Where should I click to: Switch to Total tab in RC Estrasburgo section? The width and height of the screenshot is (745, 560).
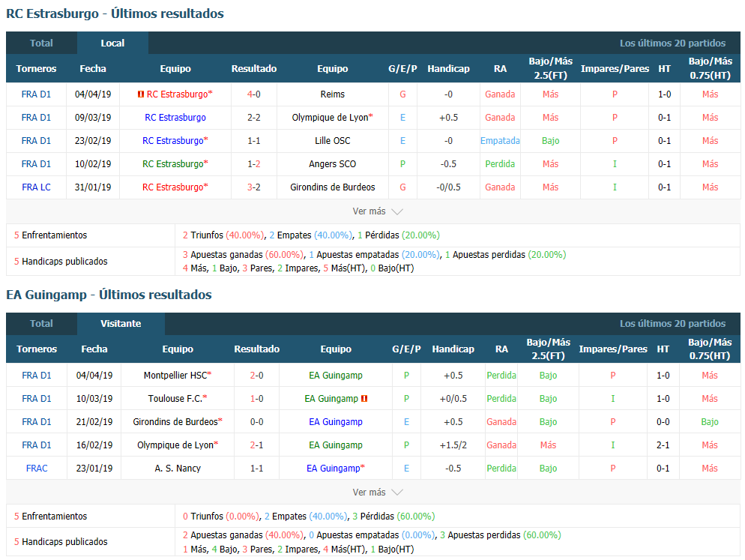pos(41,43)
